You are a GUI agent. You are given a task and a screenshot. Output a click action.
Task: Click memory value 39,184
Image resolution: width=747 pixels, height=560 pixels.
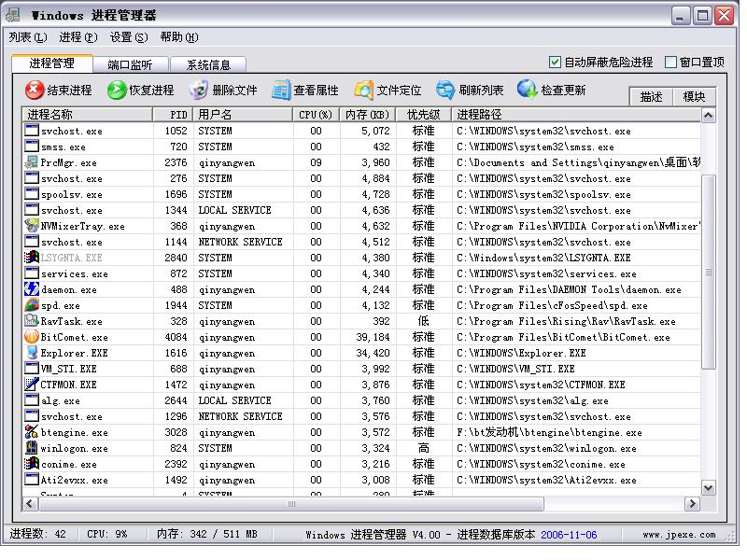coord(373,337)
